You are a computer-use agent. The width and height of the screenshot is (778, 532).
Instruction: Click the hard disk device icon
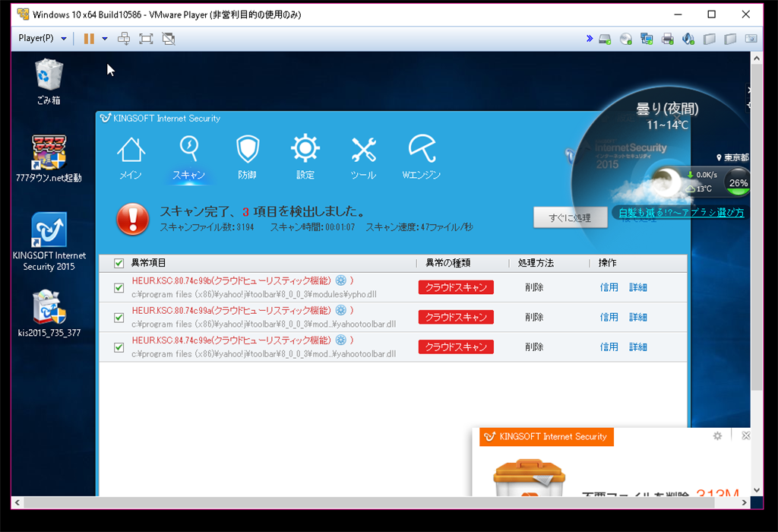[605, 40]
